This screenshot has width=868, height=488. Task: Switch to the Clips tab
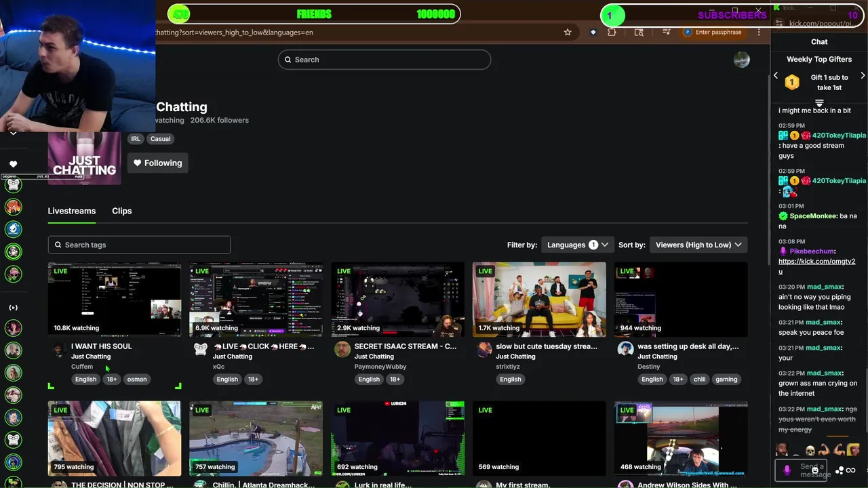[x=122, y=211]
